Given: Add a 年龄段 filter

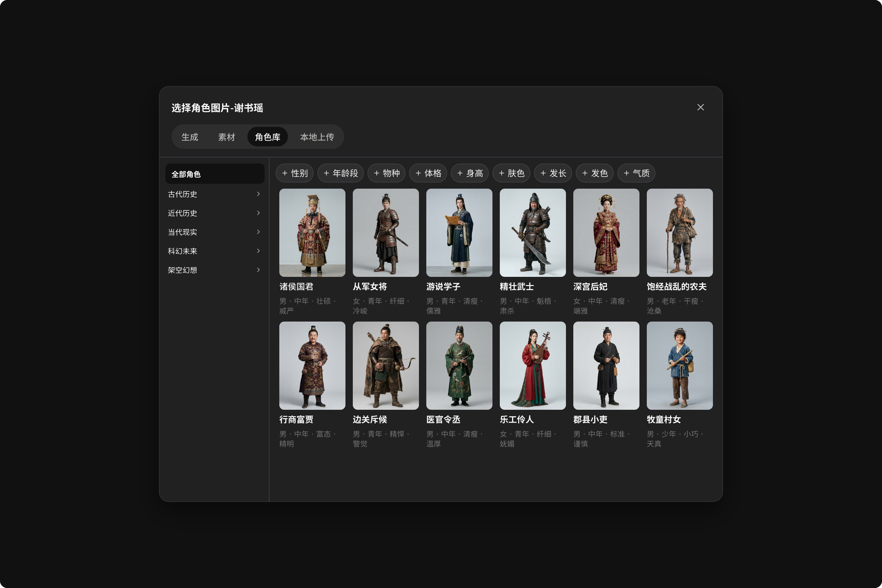Looking at the screenshot, I should point(341,173).
